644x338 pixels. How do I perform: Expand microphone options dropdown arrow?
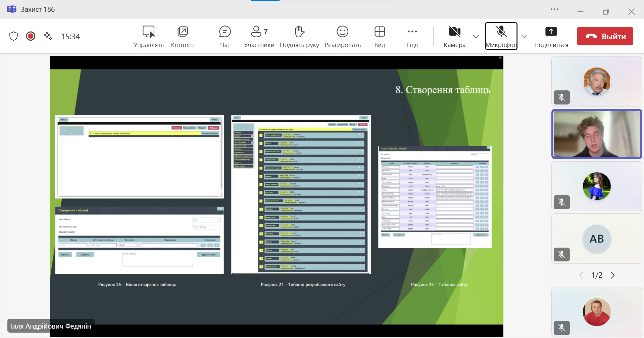tap(525, 36)
